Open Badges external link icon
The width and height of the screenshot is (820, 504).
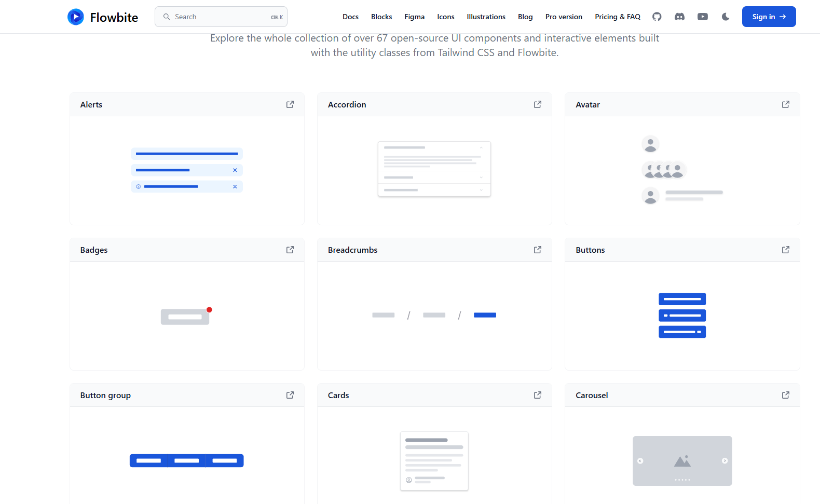(x=290, y=250)
